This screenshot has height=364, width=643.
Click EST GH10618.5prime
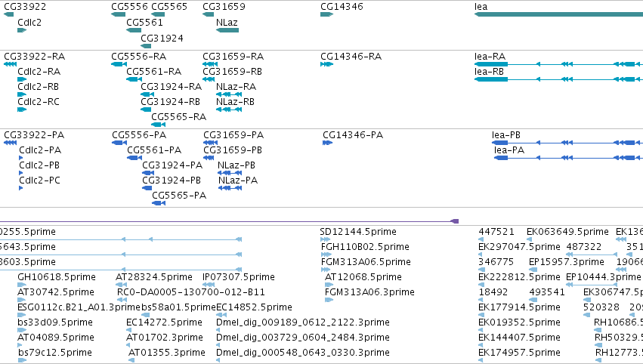tap(57, 277)
